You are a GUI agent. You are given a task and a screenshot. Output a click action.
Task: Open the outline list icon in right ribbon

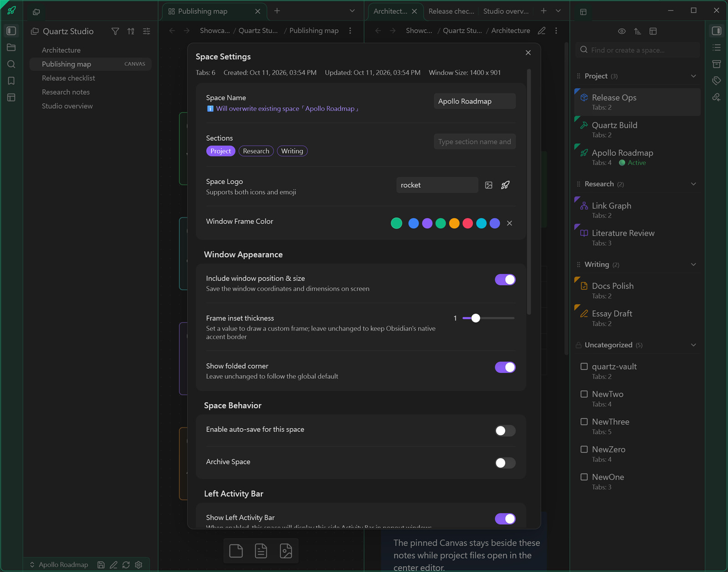[x=717, y=47]
